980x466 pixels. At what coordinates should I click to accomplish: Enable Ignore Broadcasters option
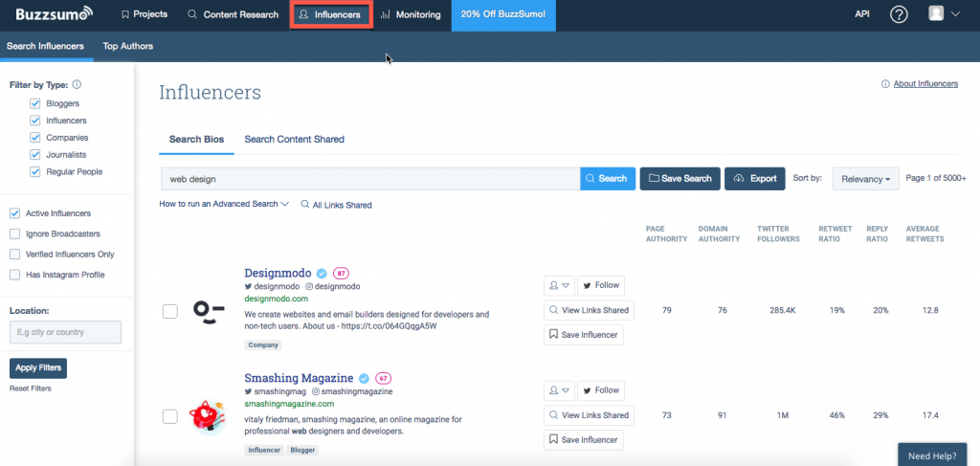[x=14, y=234]
